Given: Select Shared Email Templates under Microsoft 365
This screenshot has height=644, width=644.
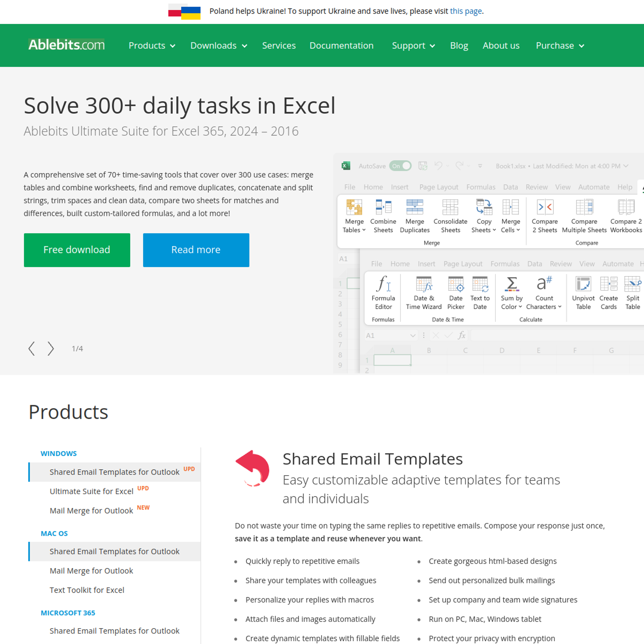Looking at the screenshot, I should tap(115, 631).
